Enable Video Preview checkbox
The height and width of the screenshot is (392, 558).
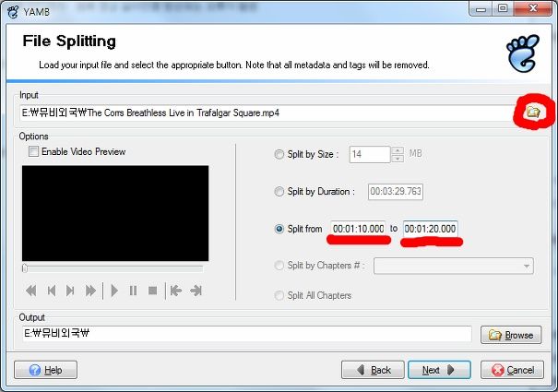coord(33,151)
